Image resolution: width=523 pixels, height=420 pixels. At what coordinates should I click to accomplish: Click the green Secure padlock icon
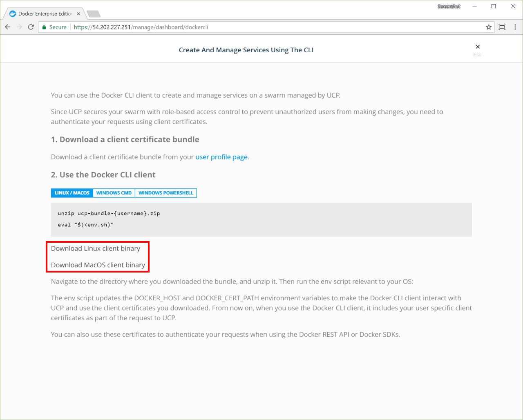click(45, 27)
